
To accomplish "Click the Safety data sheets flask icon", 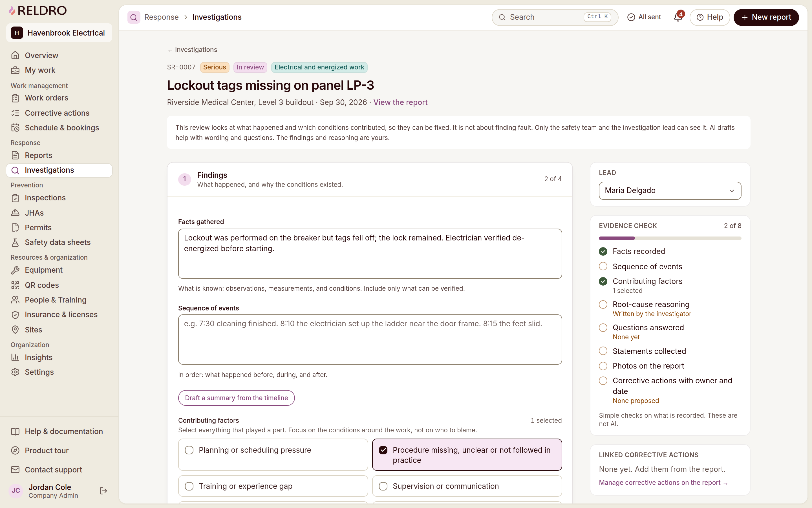I will click(15, 242).
